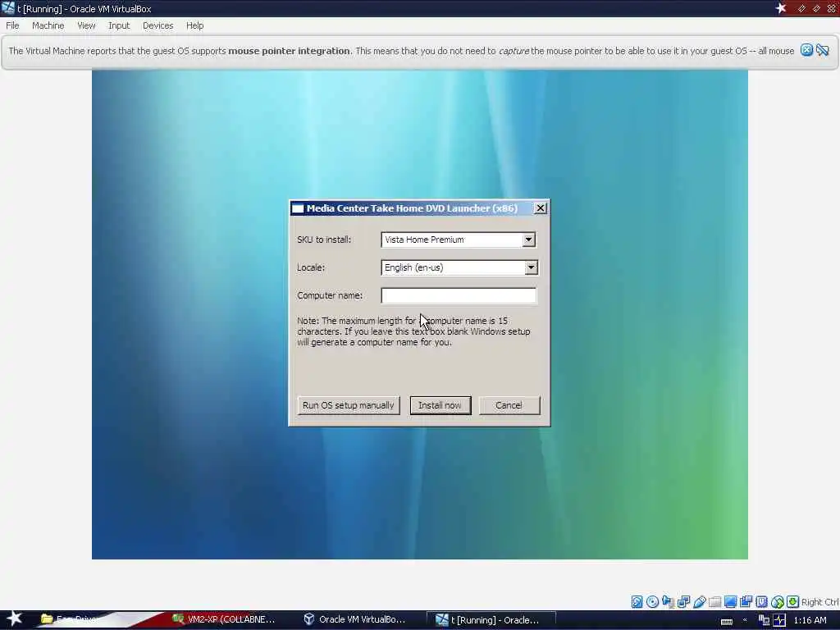Image resolution: width=840 pixels, height=630 pixels.
Task: Expand hidden tray icons chevron
Action: click(x=745, y=620)
